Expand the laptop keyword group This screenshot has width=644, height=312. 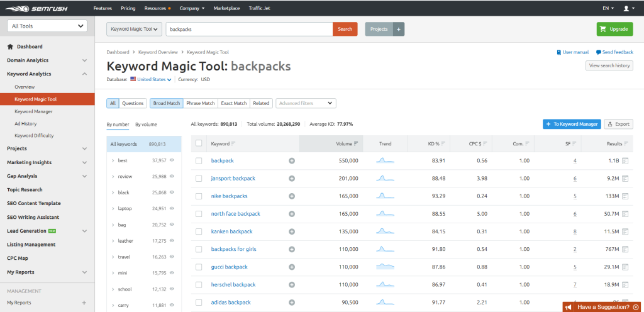coord(113,208)
